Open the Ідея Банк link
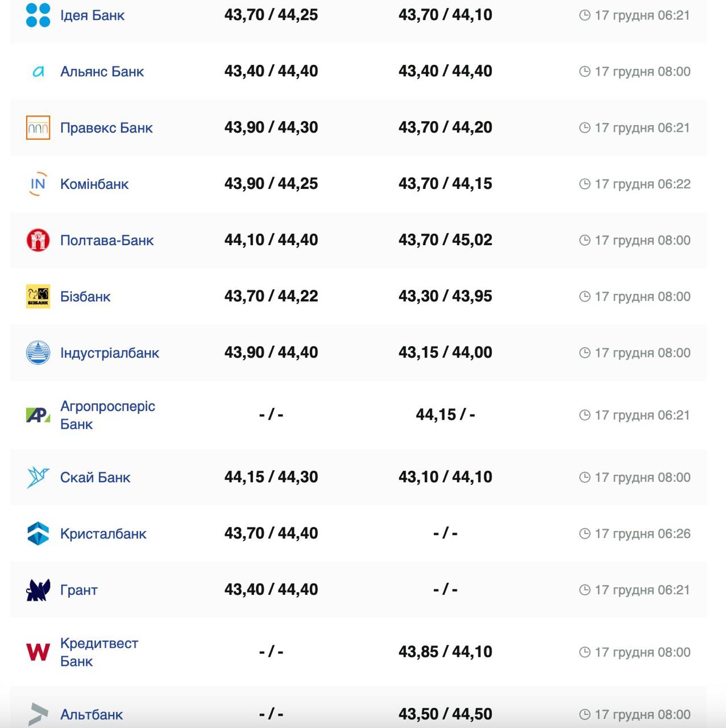Image resolution: width=726 pixels, height=728 pixels. 92,15
